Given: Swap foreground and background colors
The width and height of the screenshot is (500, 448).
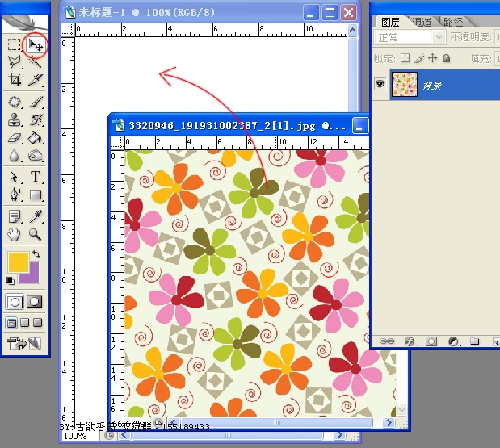Looking at the screenshot, I should coord(36,254).
